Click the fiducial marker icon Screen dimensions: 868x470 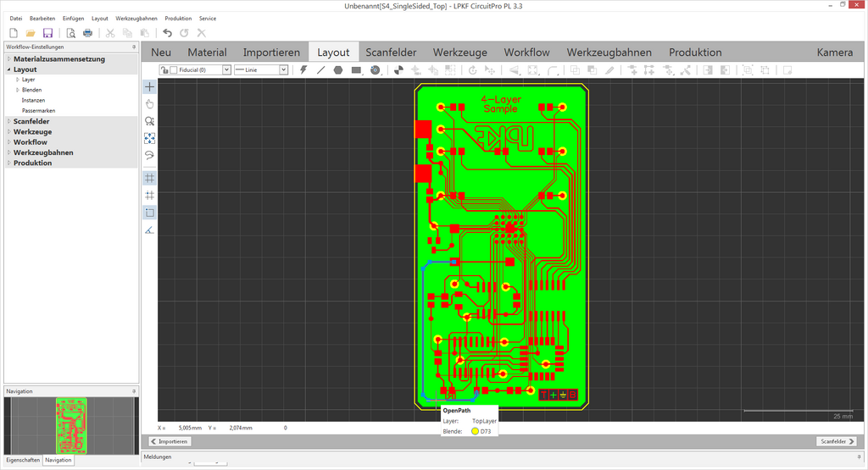(x=376, y=69)
